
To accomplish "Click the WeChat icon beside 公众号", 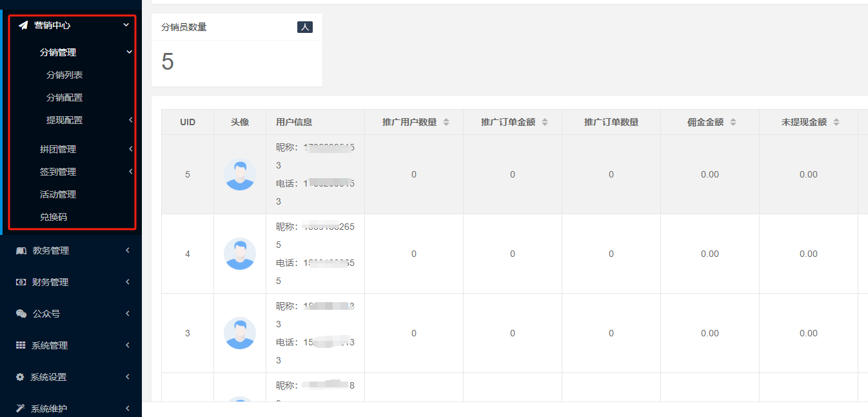I will coord(21,314).
